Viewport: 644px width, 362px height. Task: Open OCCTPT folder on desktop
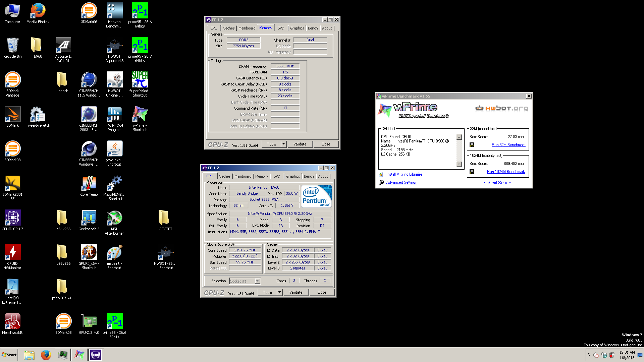click(165, 220)
